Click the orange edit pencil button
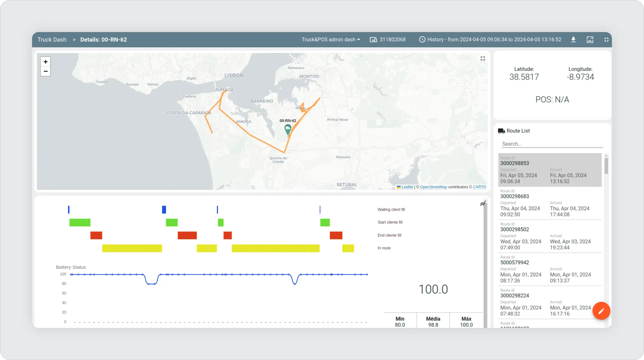 [601, 311]
